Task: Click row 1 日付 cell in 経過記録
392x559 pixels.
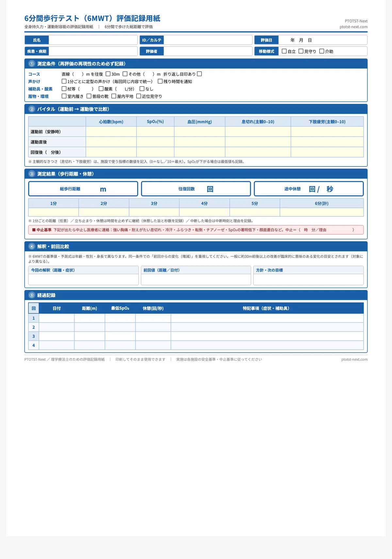Action: (57, 318)
